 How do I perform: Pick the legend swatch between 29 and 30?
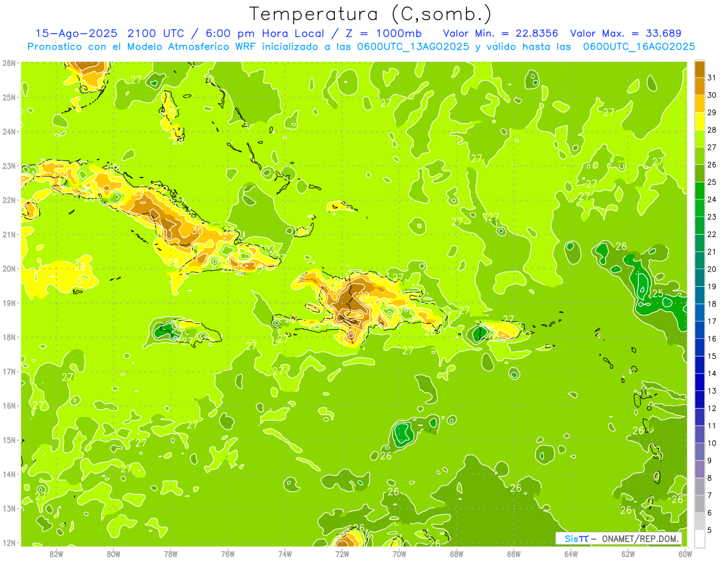699,104
